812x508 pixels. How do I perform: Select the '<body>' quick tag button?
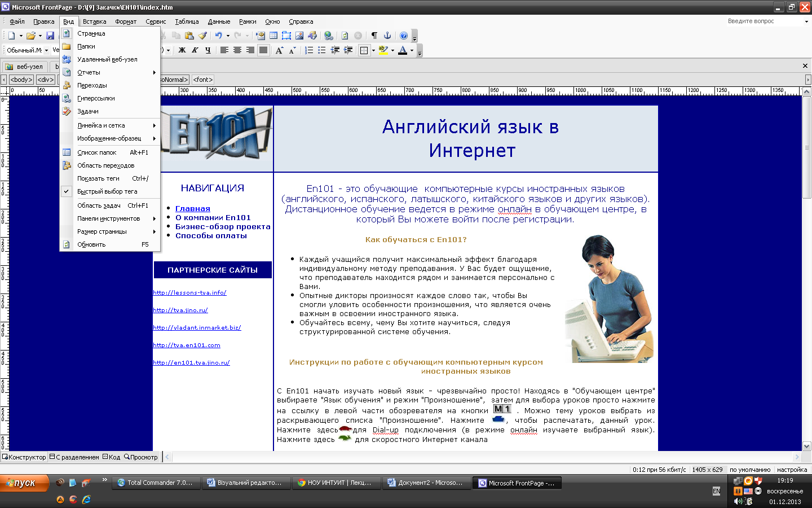click(x=21, y=80)
